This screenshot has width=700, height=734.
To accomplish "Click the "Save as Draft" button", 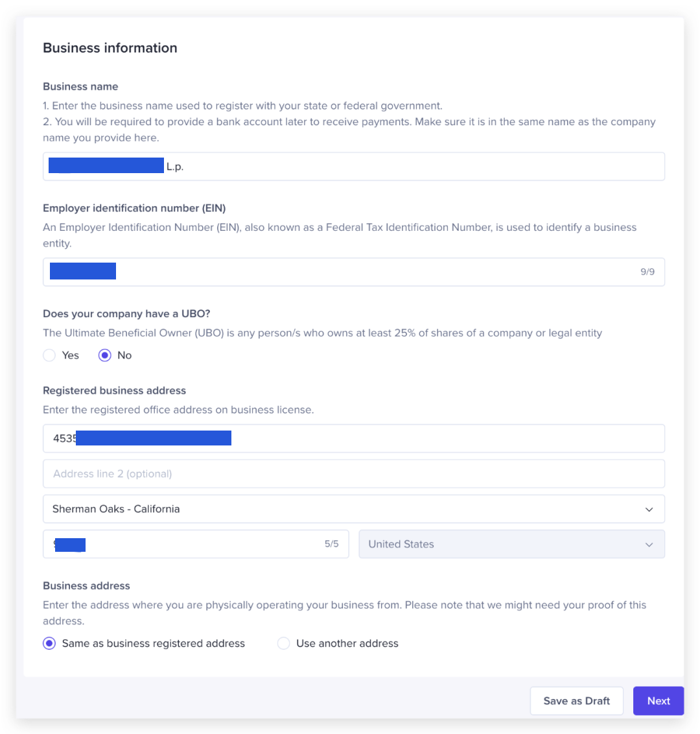I will coord(576,701).
